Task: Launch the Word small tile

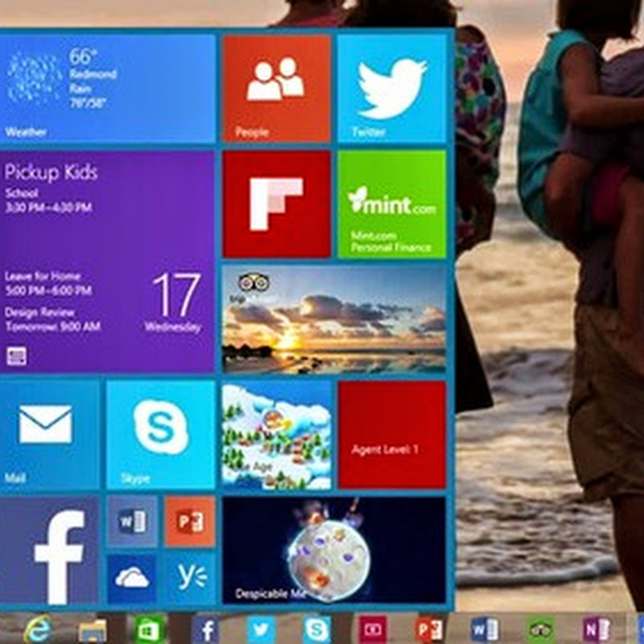Action: (x=132, y=522)
